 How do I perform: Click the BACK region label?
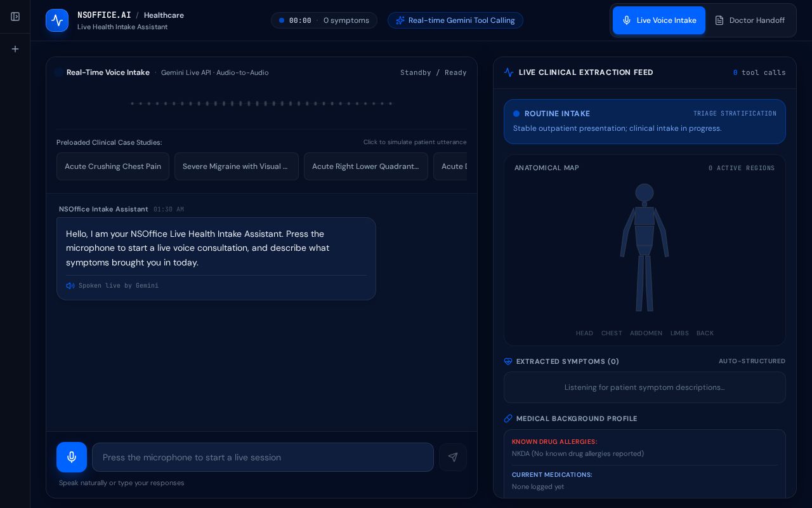(x=705, y=333)
